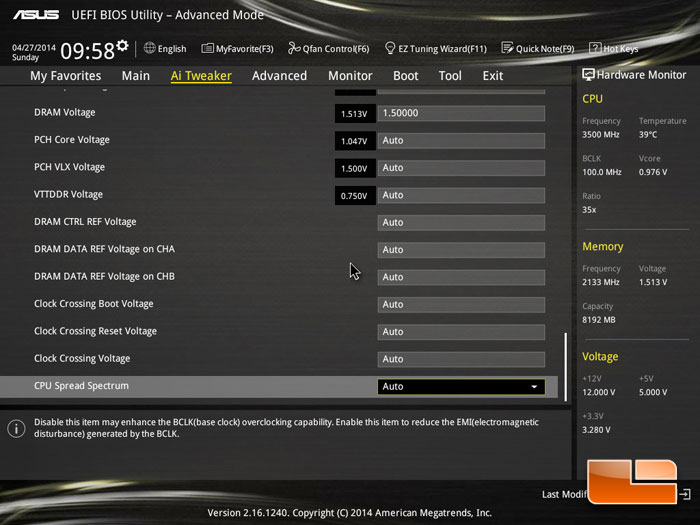Click the CPU frequency 3500 MHz value
The height and width of the screenshot is (525, 700).
(601, 134)
